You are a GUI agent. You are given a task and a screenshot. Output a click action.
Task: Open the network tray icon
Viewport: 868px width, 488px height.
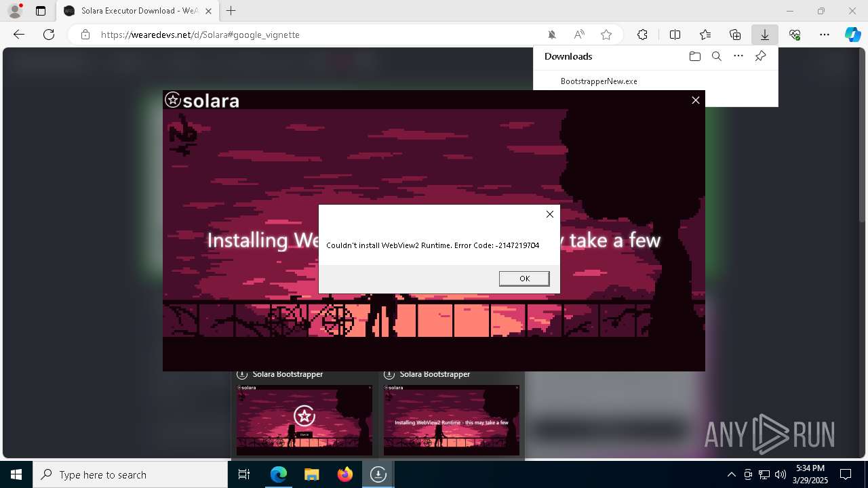pyautogui.click(x=764, y=474)
